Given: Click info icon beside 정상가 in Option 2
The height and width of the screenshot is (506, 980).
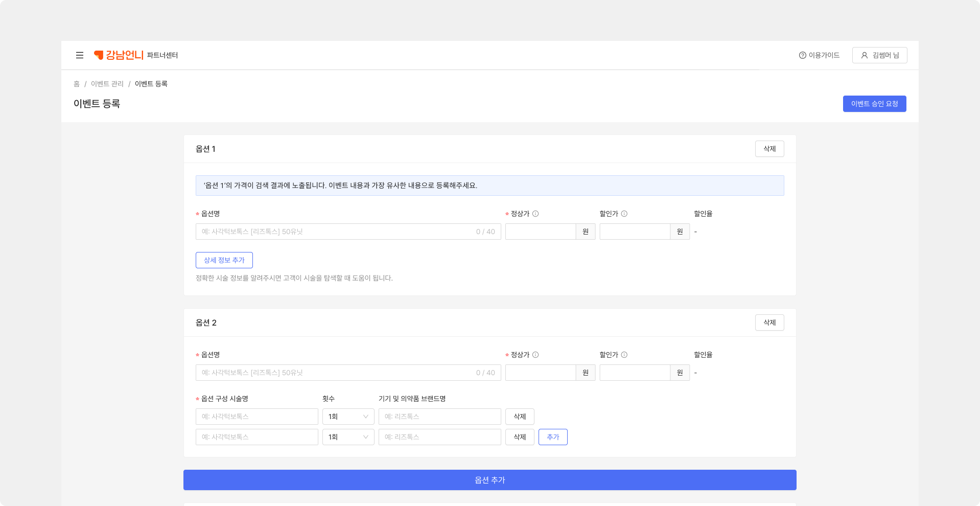Looking at the screenshot, I should [x=535, y=355].
